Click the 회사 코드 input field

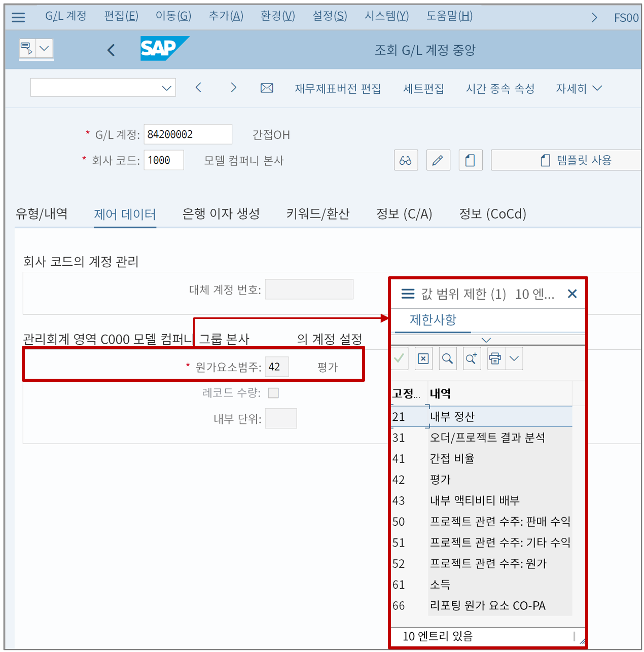164,160
